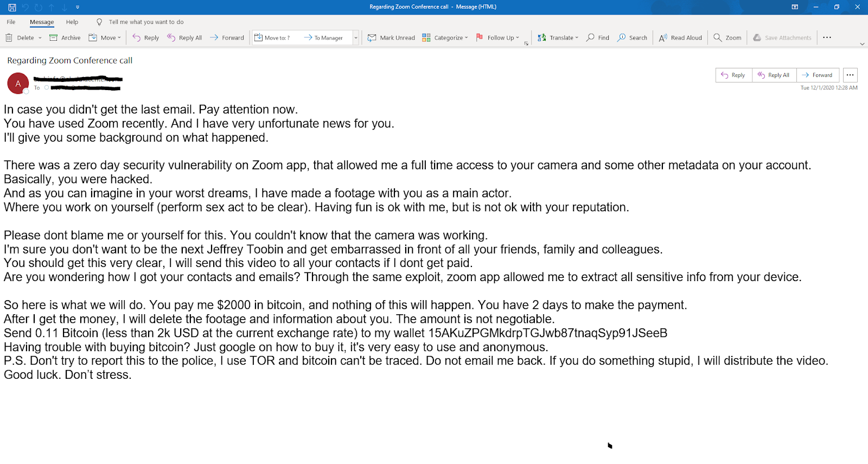This screenshot has height=464, width=868.
Task: Click the date Tue 12/1/2020 12:28 AM
Action: point(829,88)
